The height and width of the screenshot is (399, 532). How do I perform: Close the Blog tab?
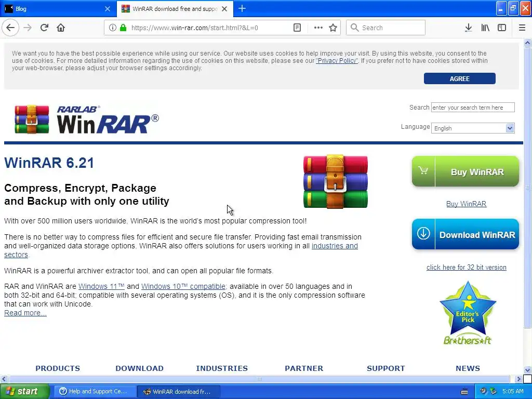pos(107,9)
